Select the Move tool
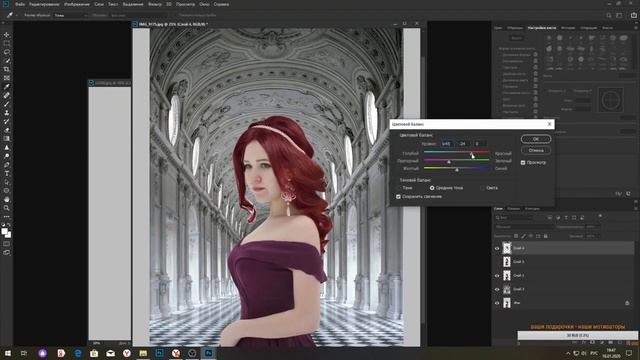Screen dimensions: 640x360 click(x=7, y=35)
